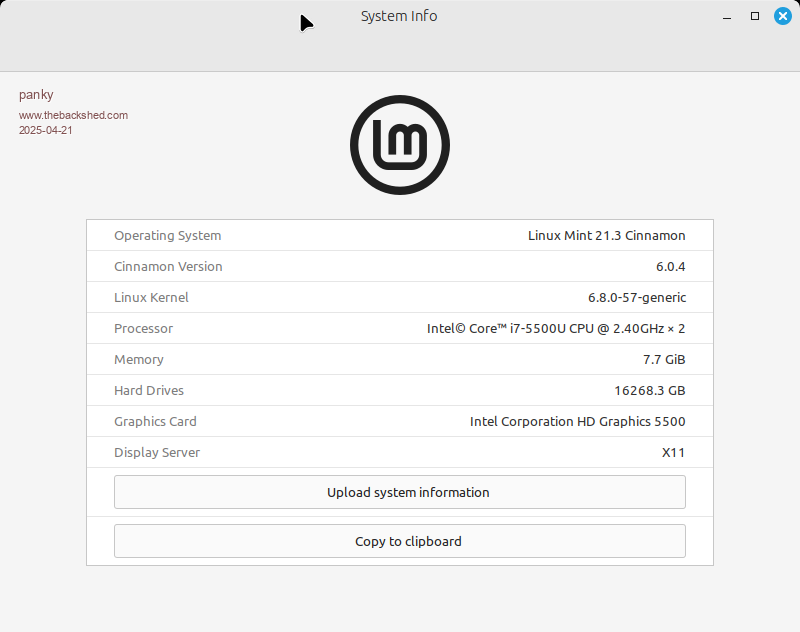
Task: Click the 6.0.4 version value
Action: point(670,267)
